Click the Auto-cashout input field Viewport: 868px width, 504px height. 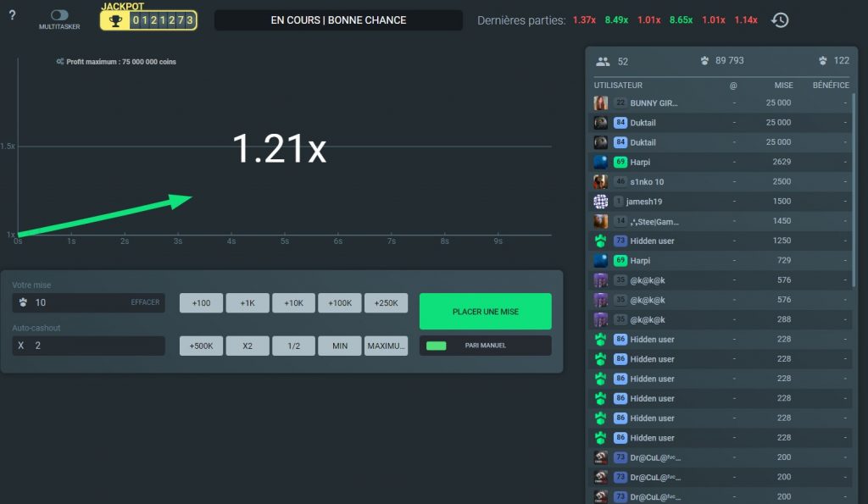coord(89,346)
